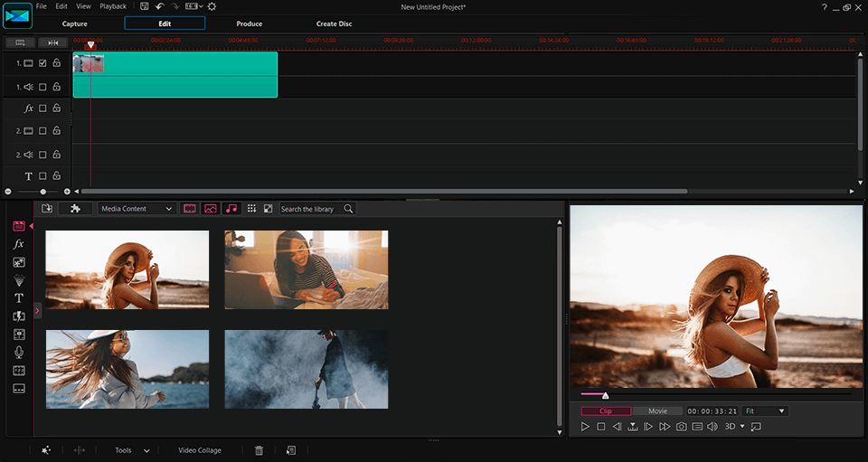Viewport: 868px width, 462px height.
Task: Lock the title track
Action: 56,176
